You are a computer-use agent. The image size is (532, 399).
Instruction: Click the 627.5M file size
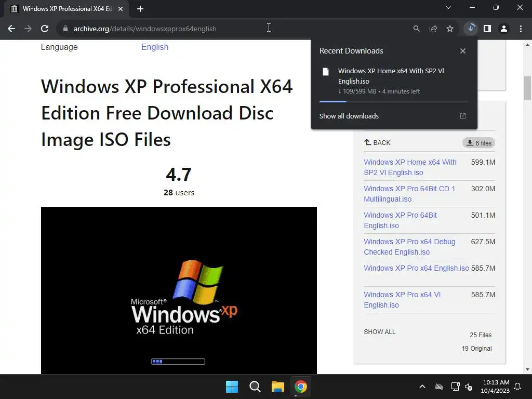483,242
